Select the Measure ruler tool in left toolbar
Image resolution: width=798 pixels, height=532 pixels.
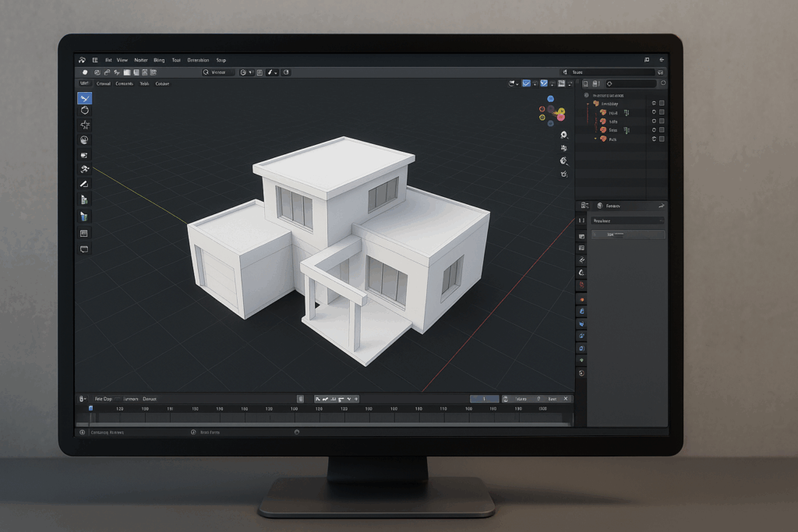tap(84, 184)
